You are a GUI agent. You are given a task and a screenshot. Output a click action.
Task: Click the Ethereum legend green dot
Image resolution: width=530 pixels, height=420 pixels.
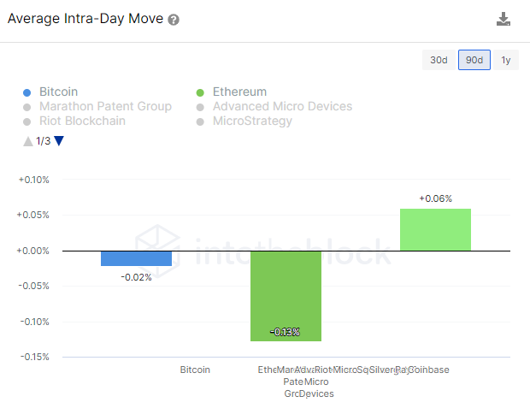(x=200, y=92)
